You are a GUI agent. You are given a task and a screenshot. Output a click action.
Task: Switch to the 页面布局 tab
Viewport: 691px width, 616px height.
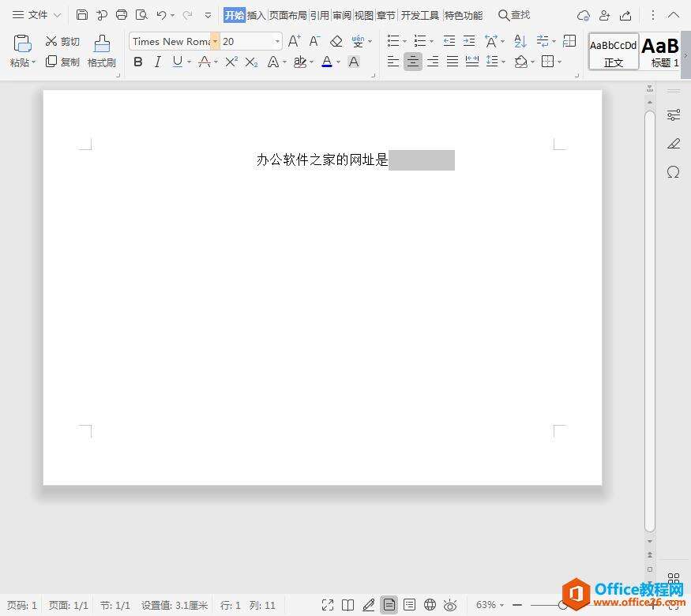(287, 16)
